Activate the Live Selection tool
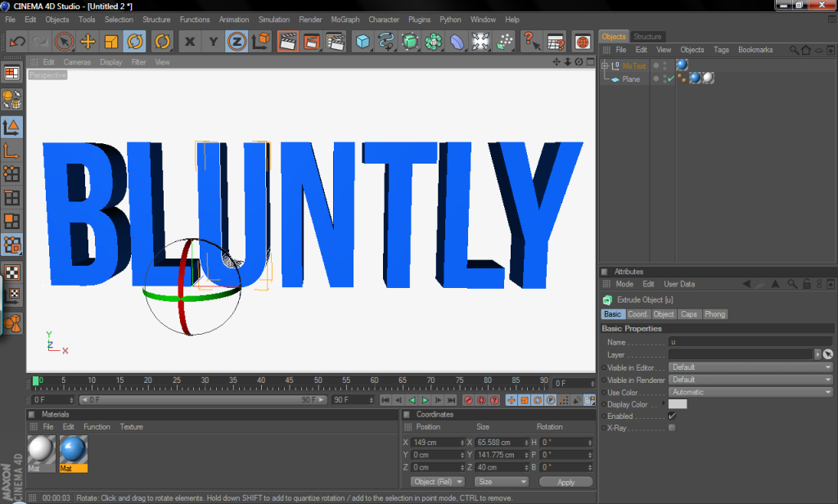 pyautogui.click(x=64, y=41)
